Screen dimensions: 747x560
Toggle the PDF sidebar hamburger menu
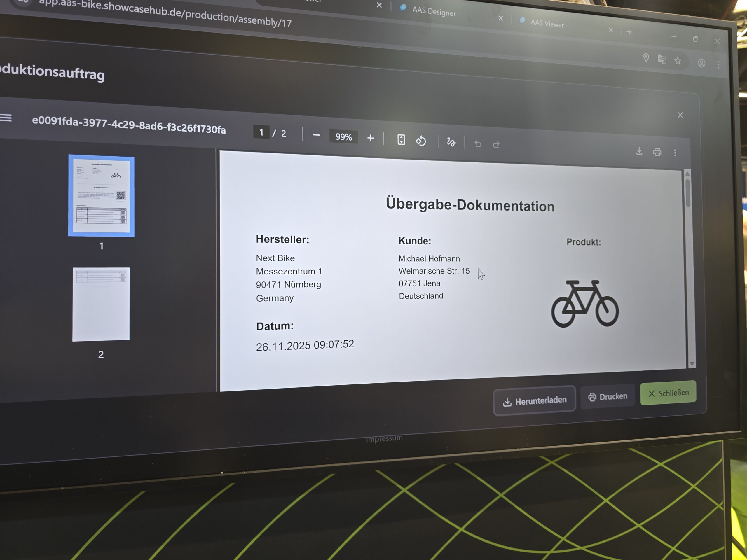click(6, 118)
